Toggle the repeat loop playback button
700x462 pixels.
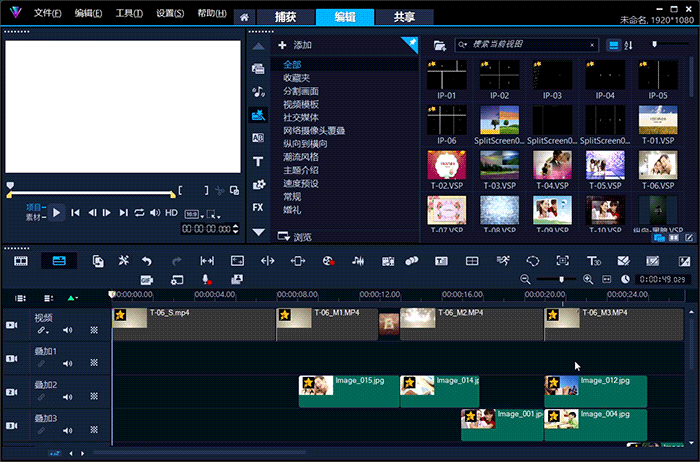pyautogui.click(x=139, y=212)
